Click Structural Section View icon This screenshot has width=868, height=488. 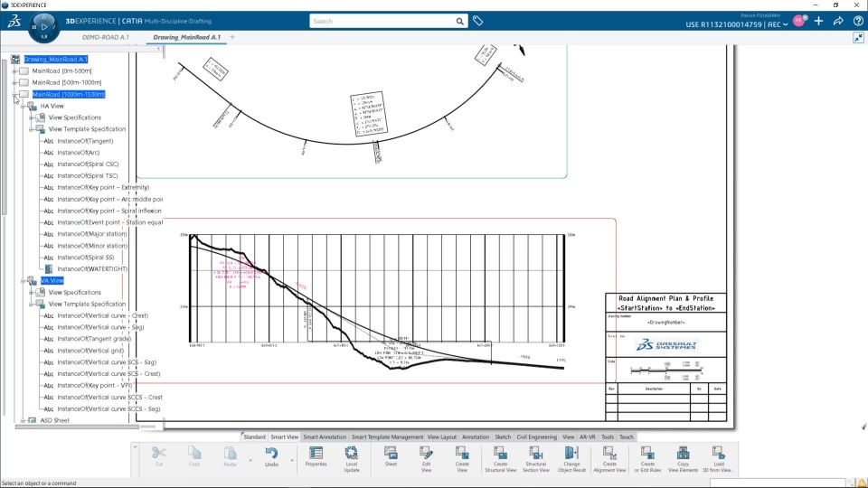[536, 453]
